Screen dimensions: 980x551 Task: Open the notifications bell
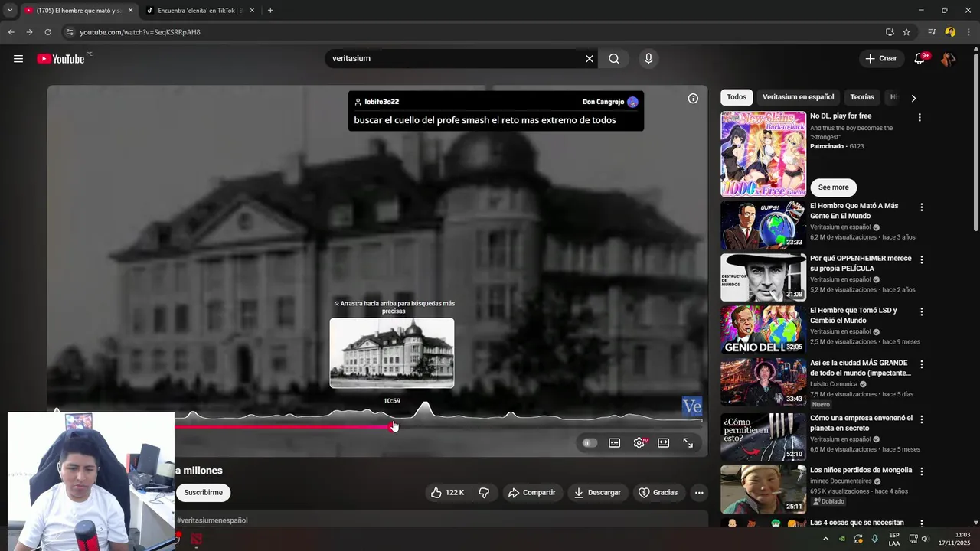[920, 59]
